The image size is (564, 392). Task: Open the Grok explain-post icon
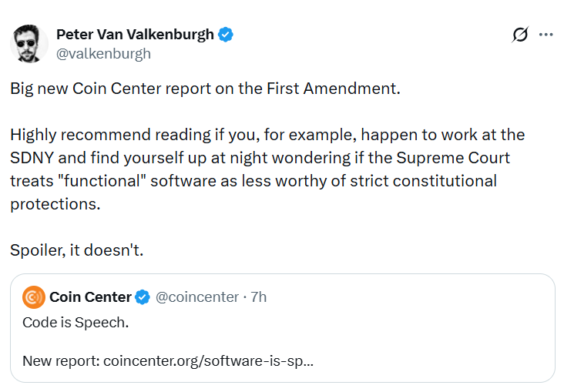click(x=520, y=35)
